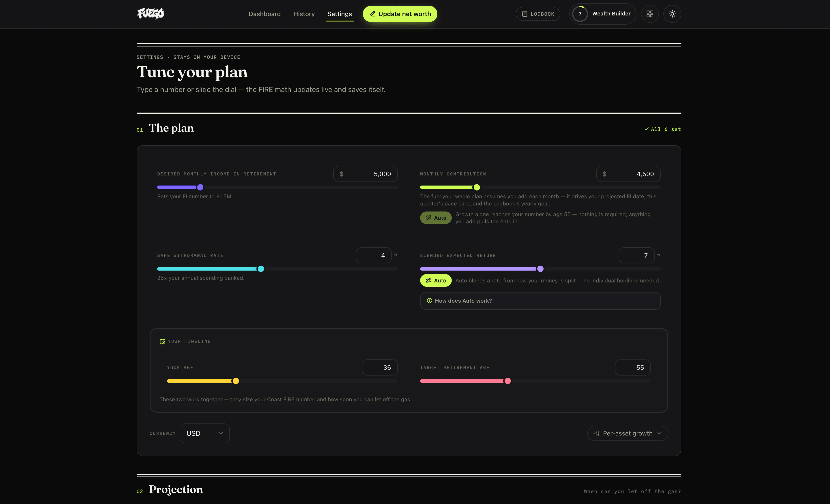This screenshot has width=830, height=504.
Task: Adjust desired monthly income slider
Action: click(200, 187)
